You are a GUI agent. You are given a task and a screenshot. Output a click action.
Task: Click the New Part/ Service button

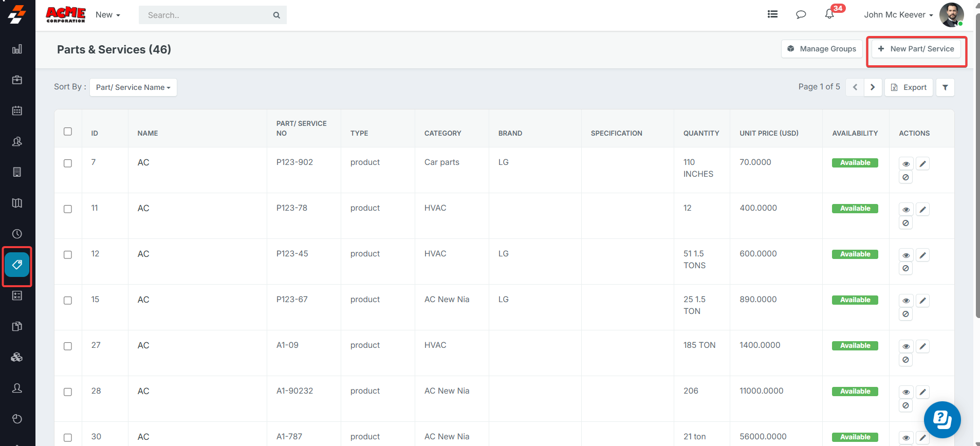[x=916, y=49]
